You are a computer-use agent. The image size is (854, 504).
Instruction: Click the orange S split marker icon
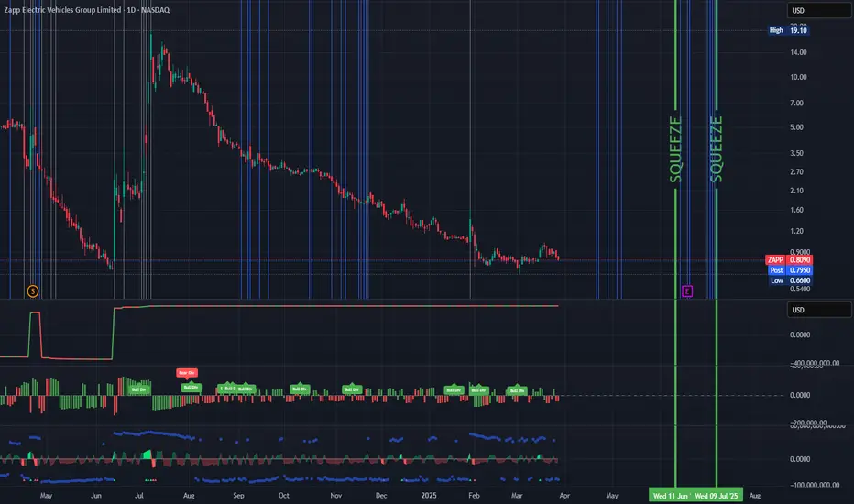point(33,291)
